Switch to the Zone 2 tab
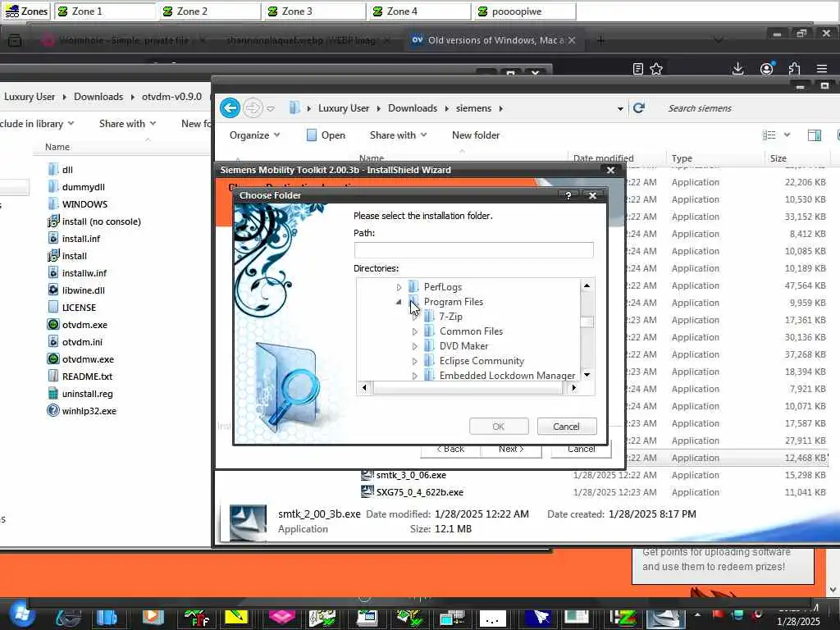The width and height of the screenshot is (840, 630). tap(211, 11)
